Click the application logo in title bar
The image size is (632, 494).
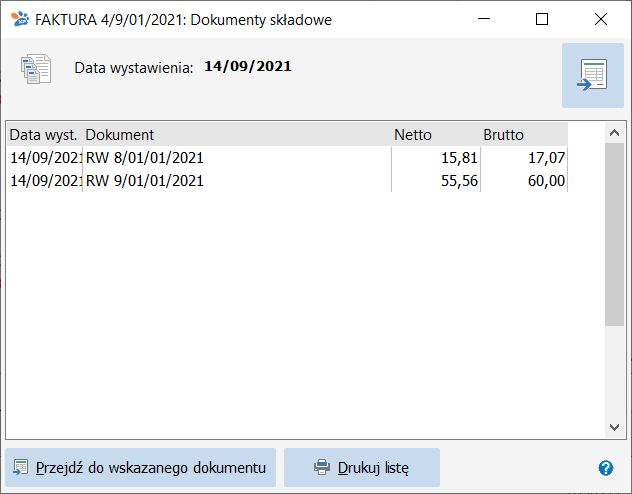point(19,19)
